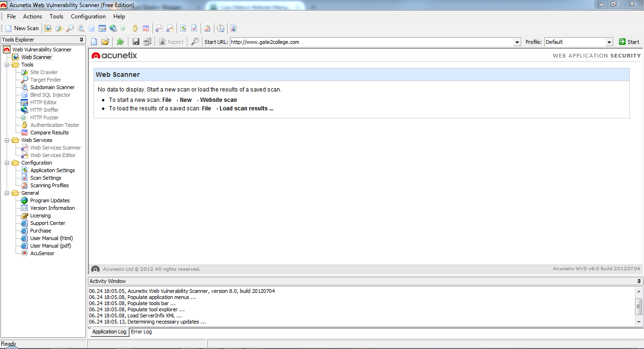The width and height of the screenshot is (644, 349).
Task: Open the Reporter chart icon at toolbar end
Action: coord(233,28)
